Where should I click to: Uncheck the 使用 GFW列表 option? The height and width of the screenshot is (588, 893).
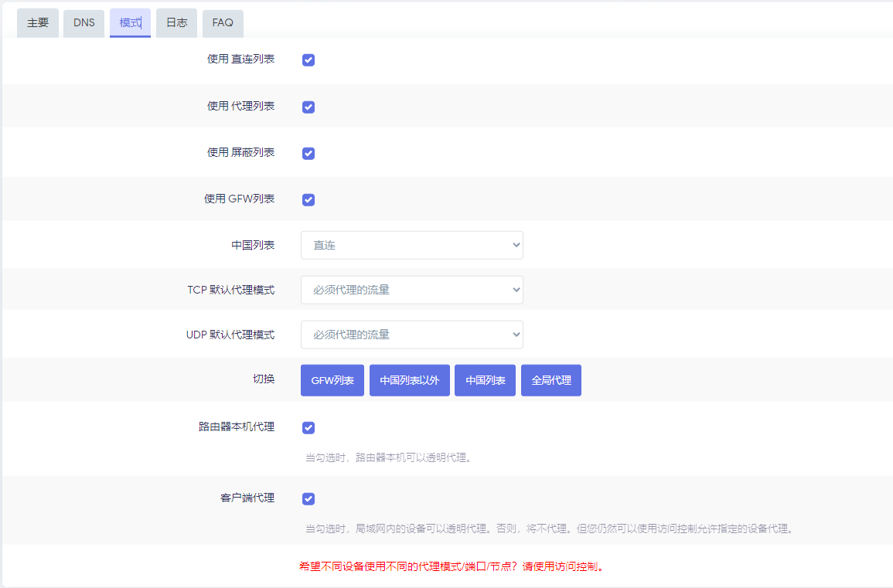[308, 199]
